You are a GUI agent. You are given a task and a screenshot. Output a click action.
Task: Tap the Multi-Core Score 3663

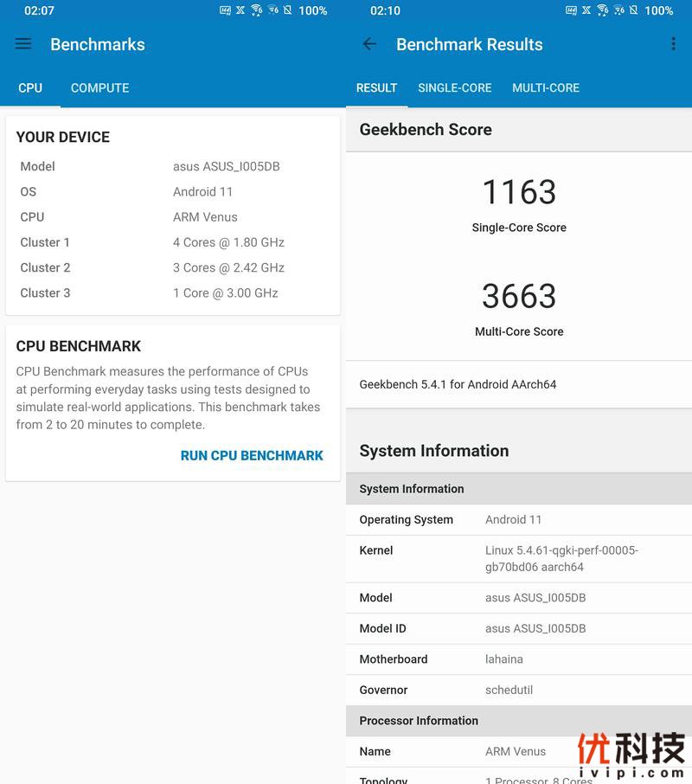pos(519,297)
